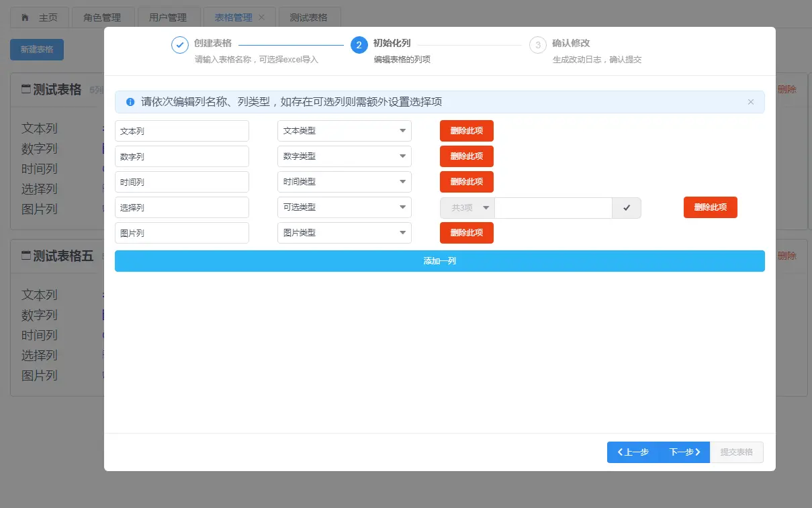Click the numbered circle for step 2 初始化列
This screenshot has height=508, width=812.
[358, 46]
